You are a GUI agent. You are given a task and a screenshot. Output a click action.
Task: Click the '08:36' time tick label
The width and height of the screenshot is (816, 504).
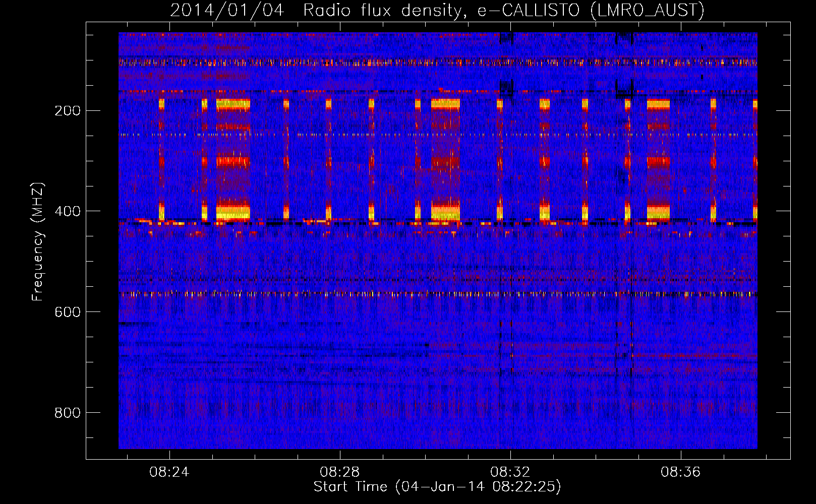[681, 472]
